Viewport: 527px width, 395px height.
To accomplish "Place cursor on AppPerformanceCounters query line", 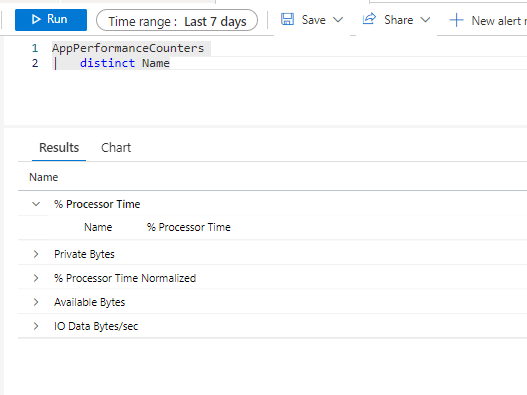I will [x=128, y=48].
